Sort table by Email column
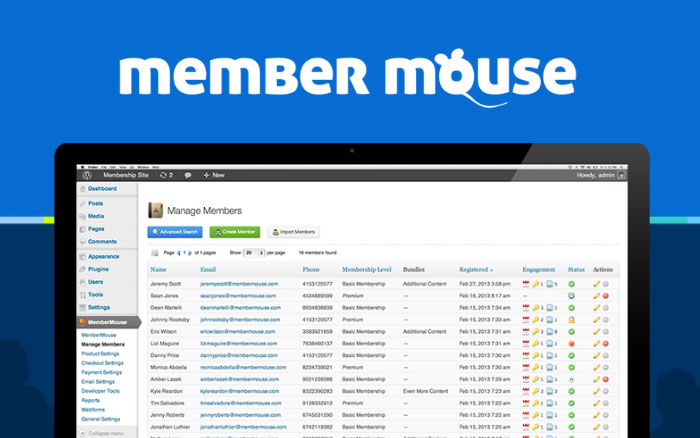 pos(208,270)
